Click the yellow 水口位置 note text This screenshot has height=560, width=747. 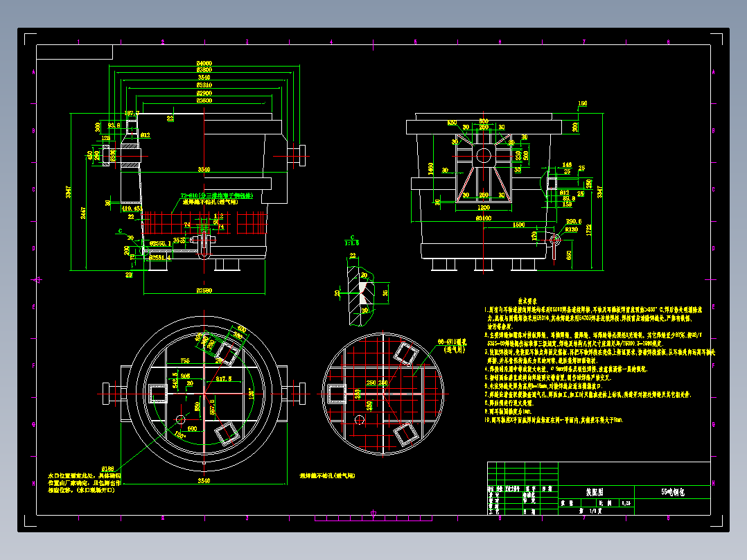pyautogui.click(x=85, y=483)
